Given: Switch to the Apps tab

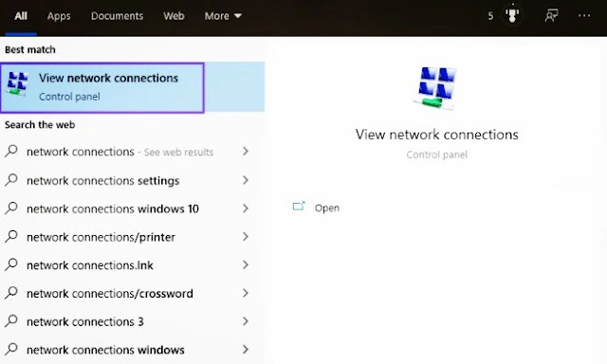Looking at the screenshot, I should click(x=59, y=16).
